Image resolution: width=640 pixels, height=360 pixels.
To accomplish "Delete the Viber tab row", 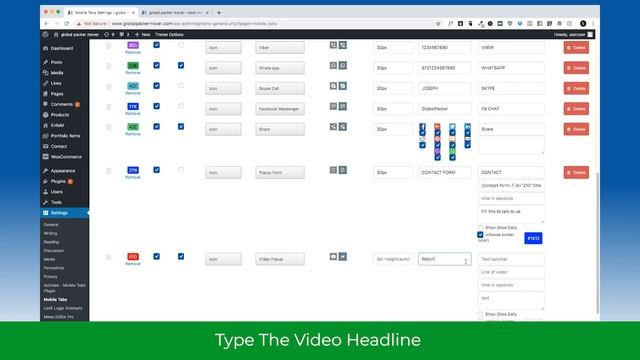I will click(576, 47).
